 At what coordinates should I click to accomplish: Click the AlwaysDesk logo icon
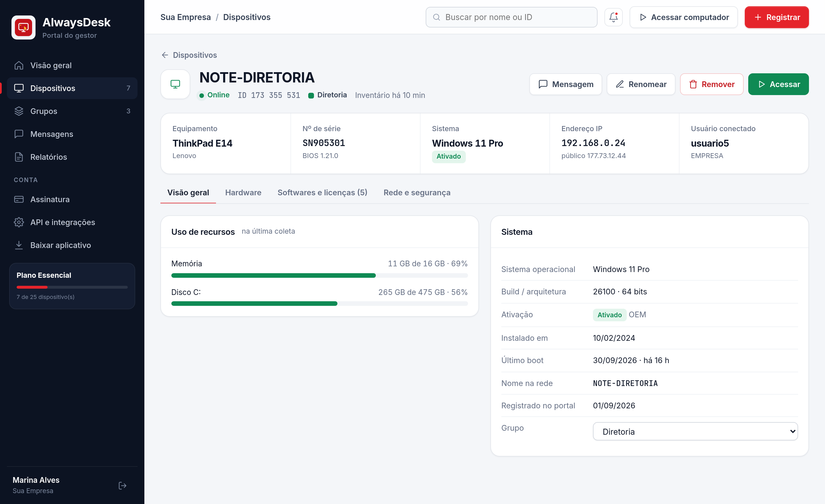coord(23,27)
